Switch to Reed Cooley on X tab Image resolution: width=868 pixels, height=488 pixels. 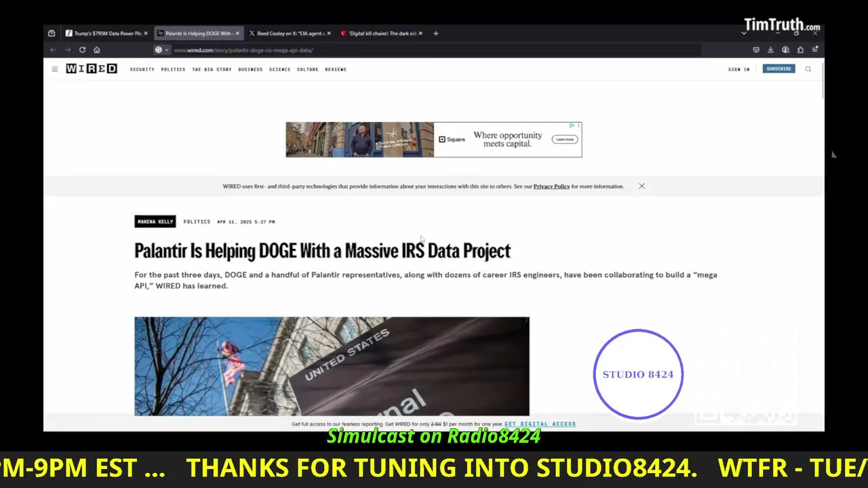coord(290,33)
